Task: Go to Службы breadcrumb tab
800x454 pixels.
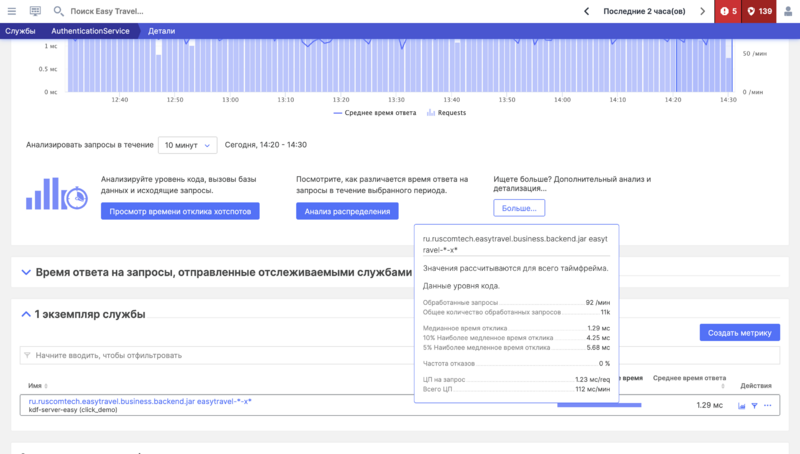Action: tap(21, 31)
